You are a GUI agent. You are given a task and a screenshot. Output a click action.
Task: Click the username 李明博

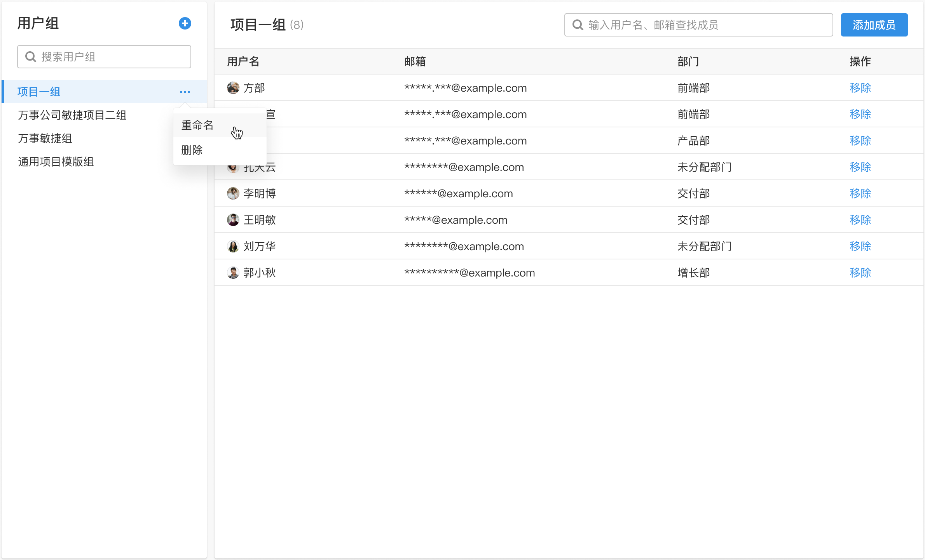[x=260, y=193]
